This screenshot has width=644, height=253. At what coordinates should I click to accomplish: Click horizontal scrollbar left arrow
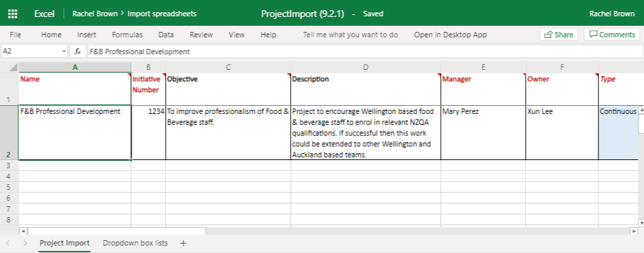(x=23, y=231)
